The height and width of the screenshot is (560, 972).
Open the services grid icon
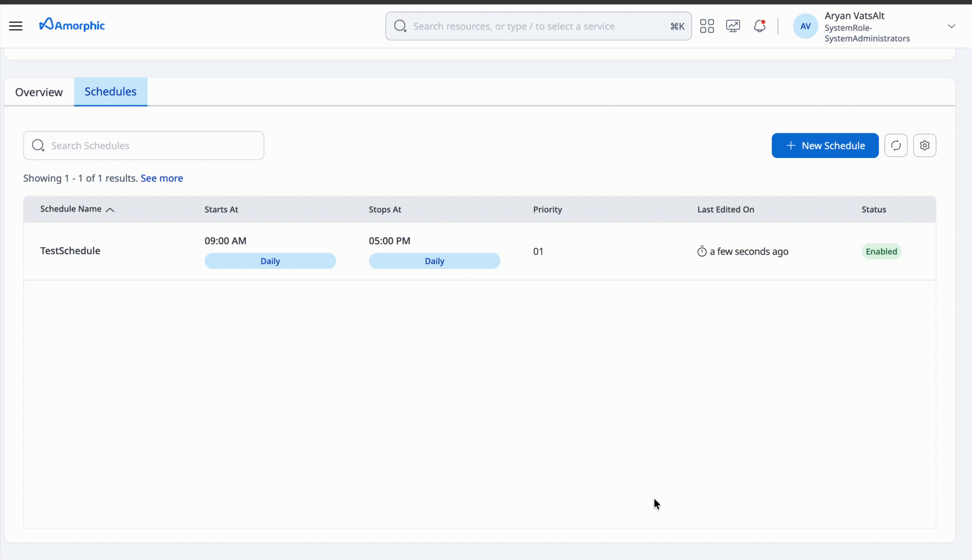tap(707, 26)
